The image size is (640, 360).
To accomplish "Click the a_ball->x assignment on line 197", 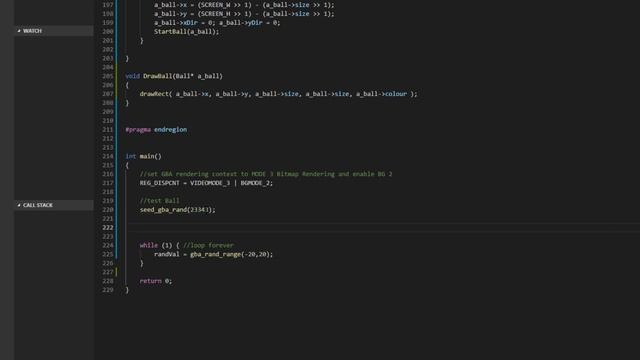I will point(244,5).
